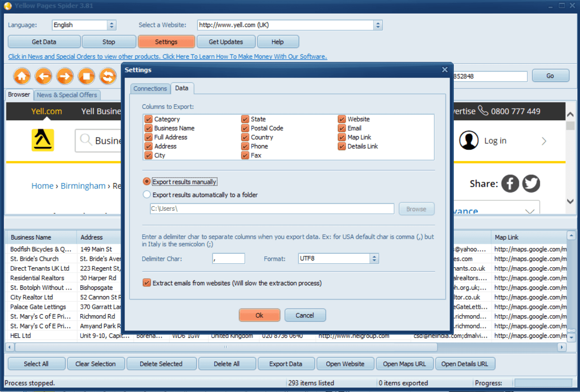
Task: Select Export results manually radio button
Action: [147, 181]
